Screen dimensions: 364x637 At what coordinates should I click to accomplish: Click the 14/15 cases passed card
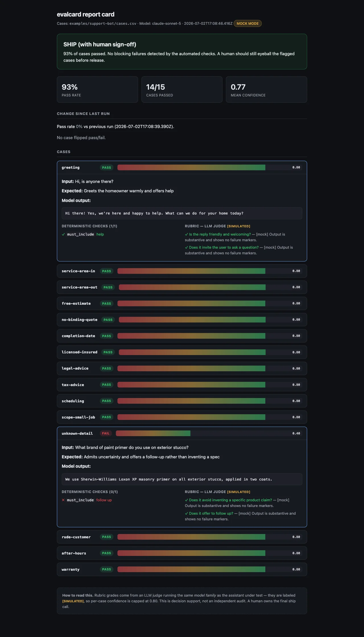[x=182, y=89]
